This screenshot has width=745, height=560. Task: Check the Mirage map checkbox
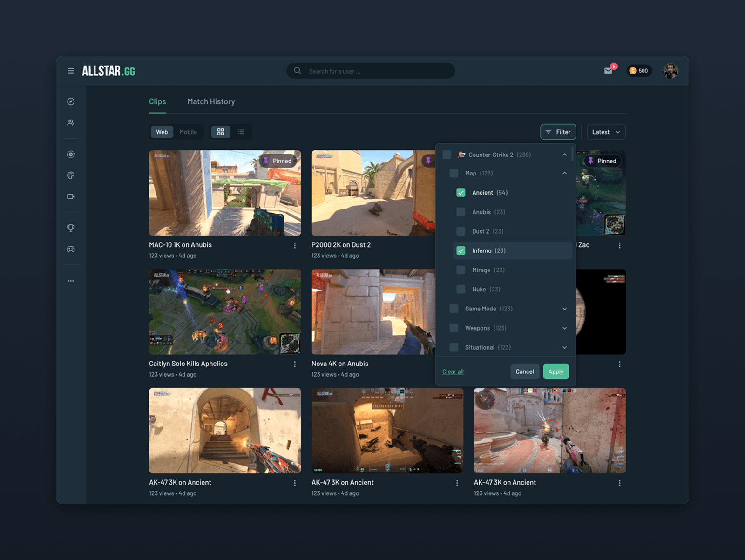click(461, 270)
